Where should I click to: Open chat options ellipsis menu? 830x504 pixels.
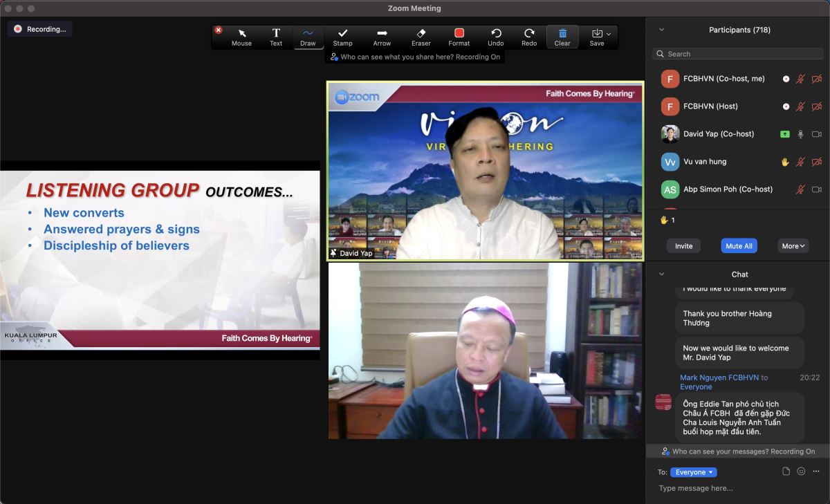816,472
